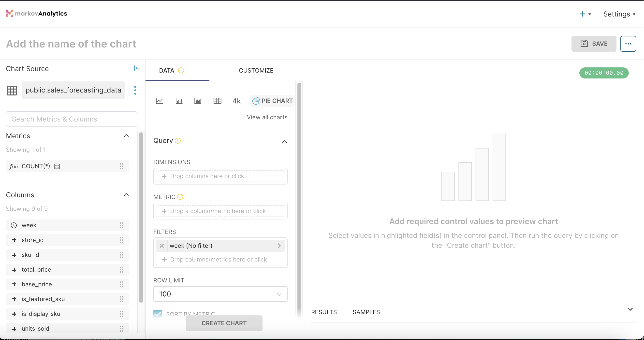Screen dimensions: 644x340
Task: Focus the Search Metrics & Columns box
Action: (x=72, y=119)
